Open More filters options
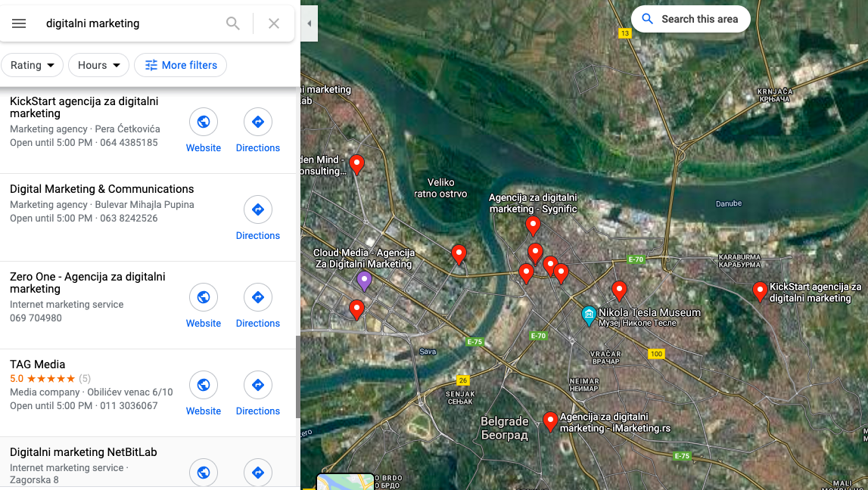The height and width of the screenshot is (490, 868). 180,65
